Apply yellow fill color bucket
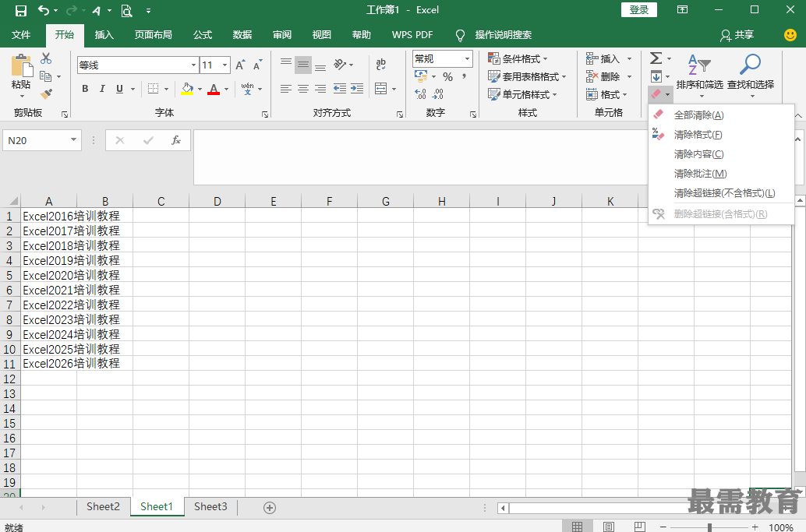The width and height of the screenshot is (806, 532). [187, 89]
